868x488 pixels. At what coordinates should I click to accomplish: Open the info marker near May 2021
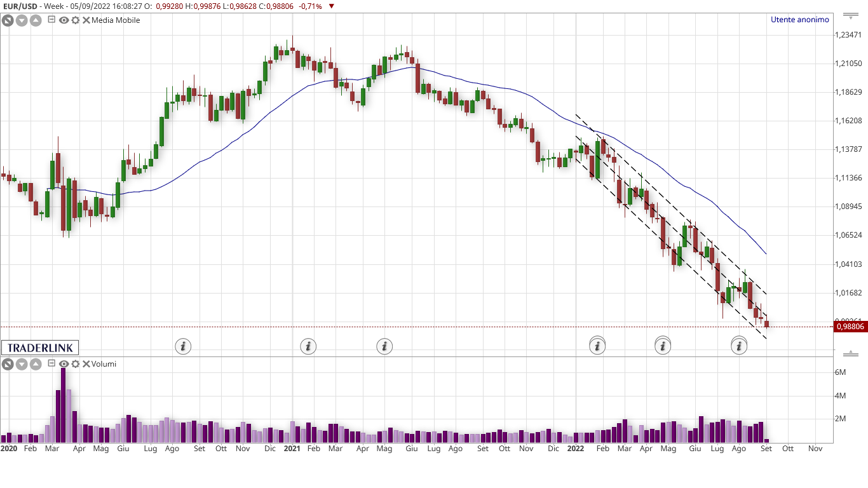click(x=384, y=346)
